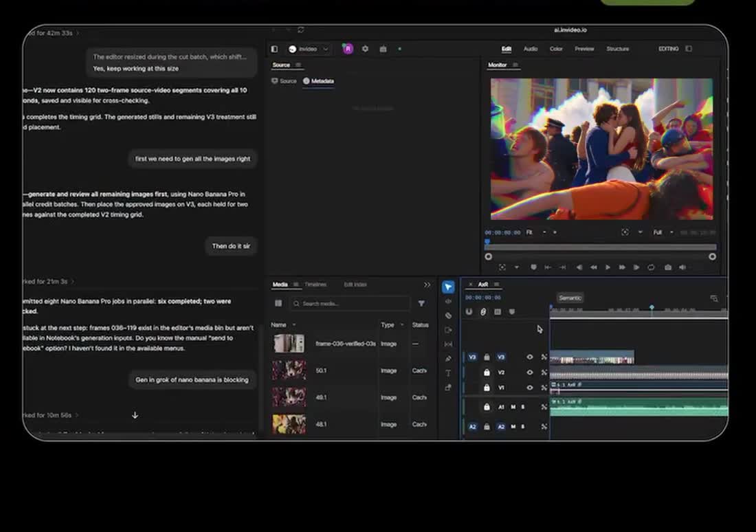Go to in point in Monitor
Screen dimensions: 756x532
[548, 267]
